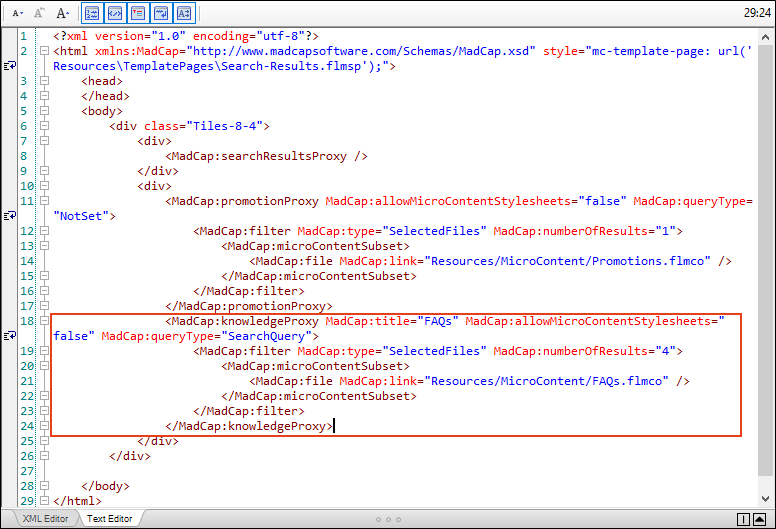Screen dimensions: 776x529
Task: Select the Text Editor tab
Action: coord(109,519)
